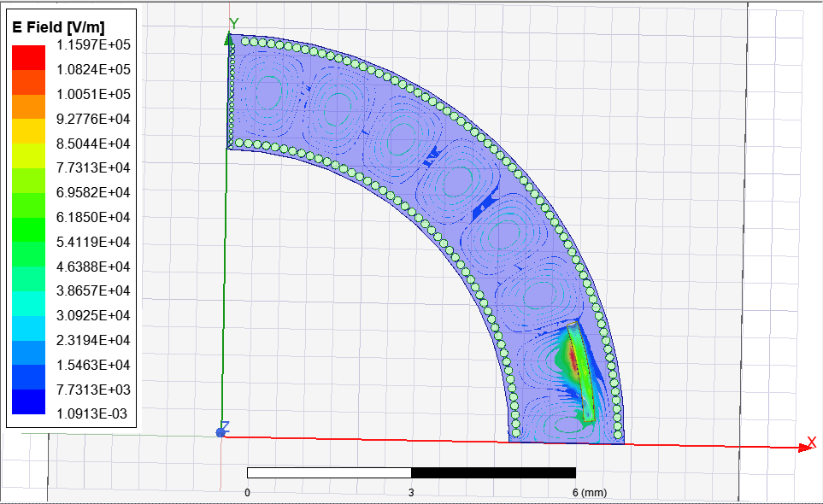823x504 pixels.
Task: Select the E Field [V/m] legend title
Action: coord(70,27)
